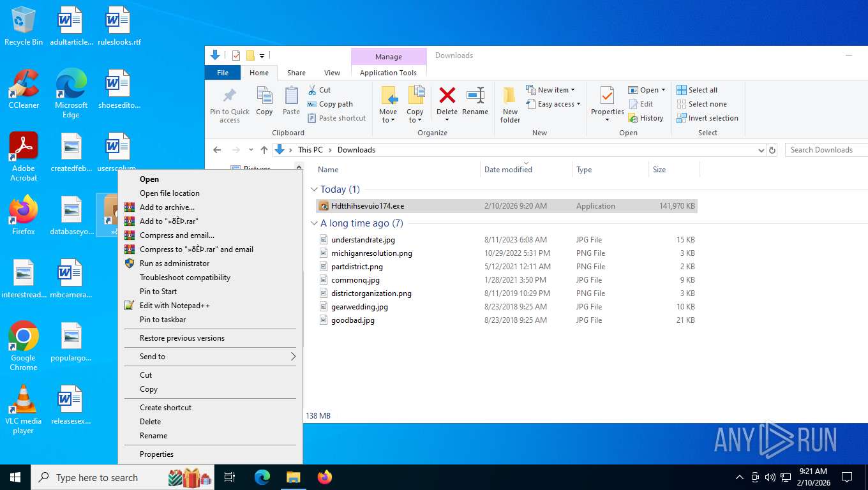Screen dimensions: 868x490
Task: Click the red Delete X icon
Action: [447, 96]
